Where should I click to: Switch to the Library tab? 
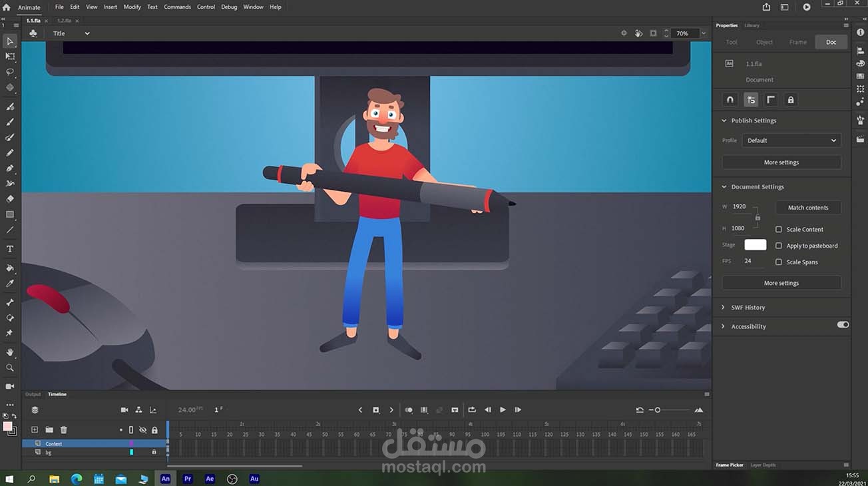pos(752,25)
